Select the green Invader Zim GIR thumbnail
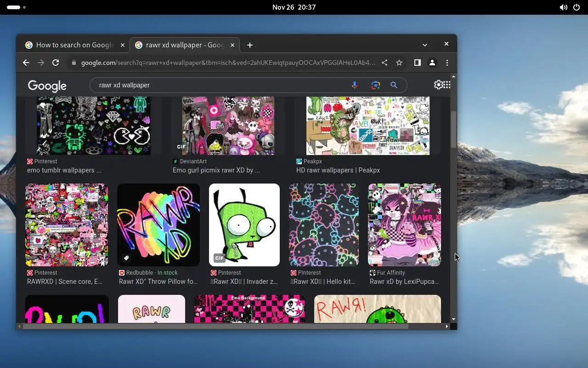This screenshot has width=588, height=368. 244,225
